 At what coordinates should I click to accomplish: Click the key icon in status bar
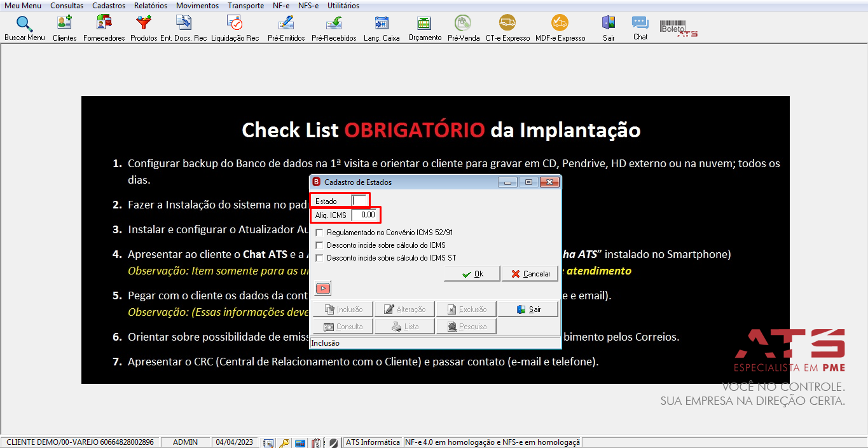pyautogui.click(x=284, y=442)
